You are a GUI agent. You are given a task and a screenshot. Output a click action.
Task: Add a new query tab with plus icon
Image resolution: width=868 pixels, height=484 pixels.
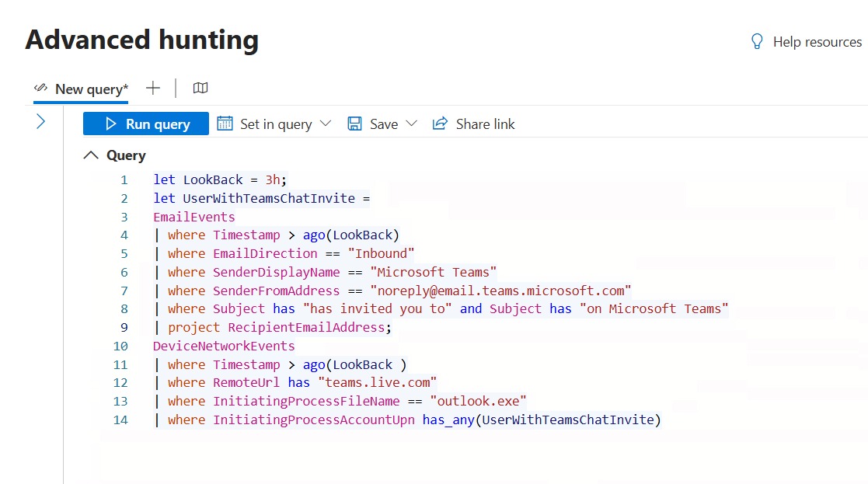[153, 88]
